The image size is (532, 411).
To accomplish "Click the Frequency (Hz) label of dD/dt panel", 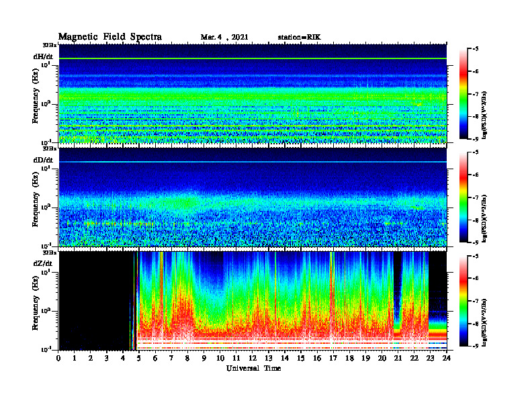I will [36, 199].
